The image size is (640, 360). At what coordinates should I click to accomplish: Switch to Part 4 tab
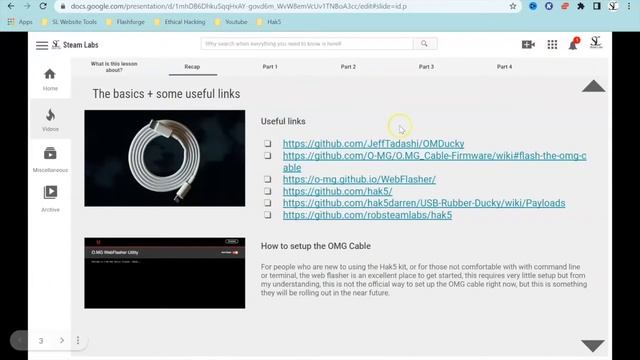point(504,67)
